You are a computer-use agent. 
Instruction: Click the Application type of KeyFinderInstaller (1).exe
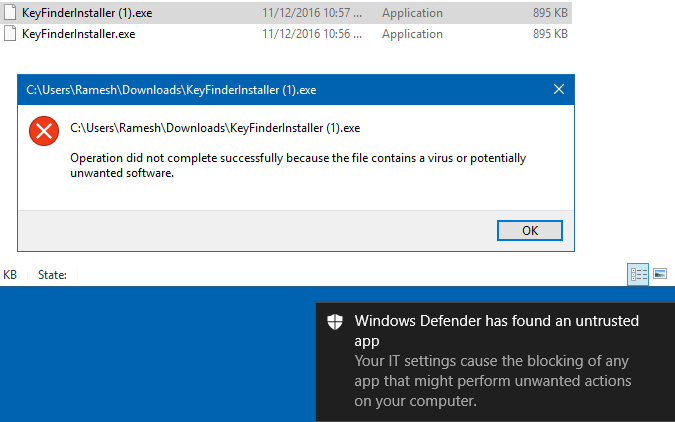[x=412, y=13]
